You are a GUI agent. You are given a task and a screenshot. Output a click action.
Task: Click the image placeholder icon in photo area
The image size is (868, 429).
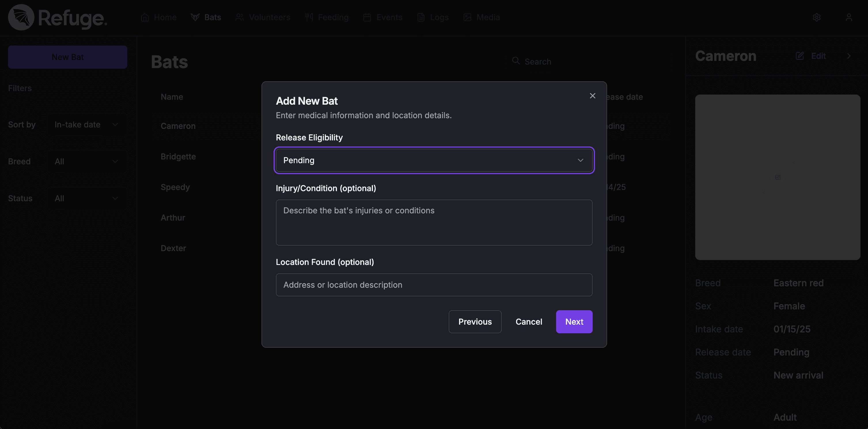[x=777, y=177]
